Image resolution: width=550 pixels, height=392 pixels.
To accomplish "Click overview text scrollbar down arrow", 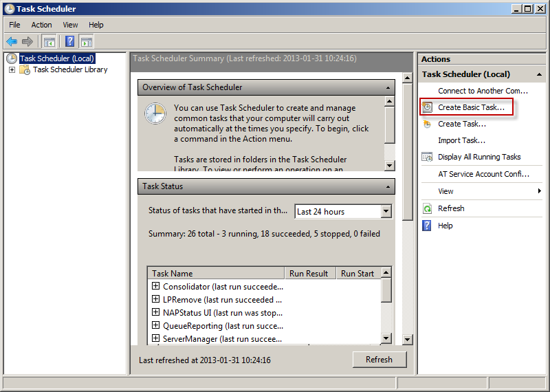I will (389, 166).
